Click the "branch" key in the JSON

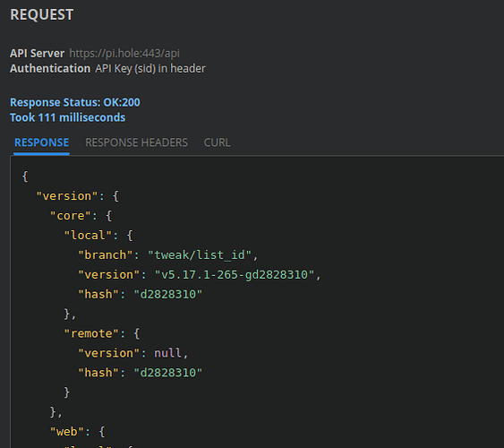point(106,255)
